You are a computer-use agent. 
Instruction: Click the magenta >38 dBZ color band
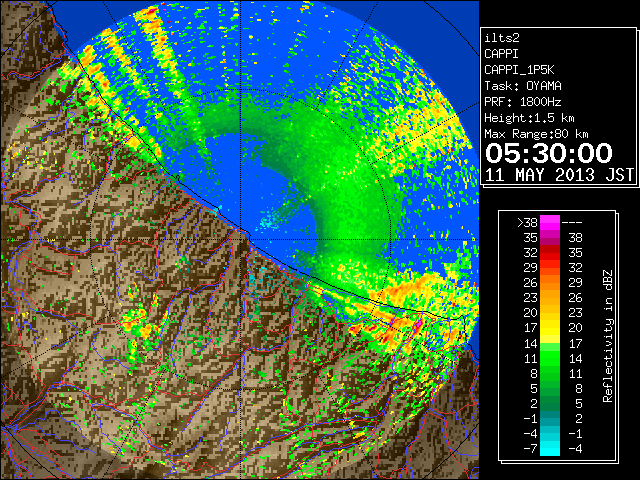tap(550, 222)
